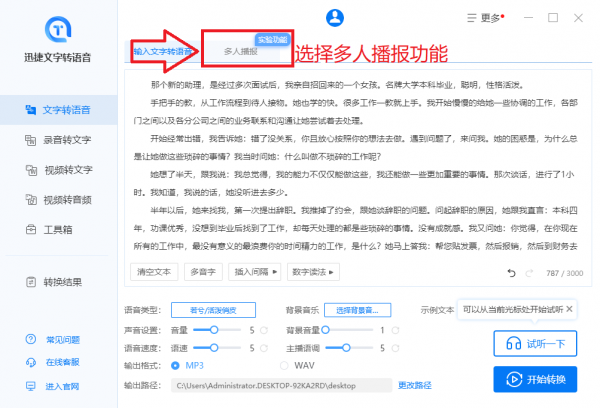Click the 示例文本 label

pos(437,310)
